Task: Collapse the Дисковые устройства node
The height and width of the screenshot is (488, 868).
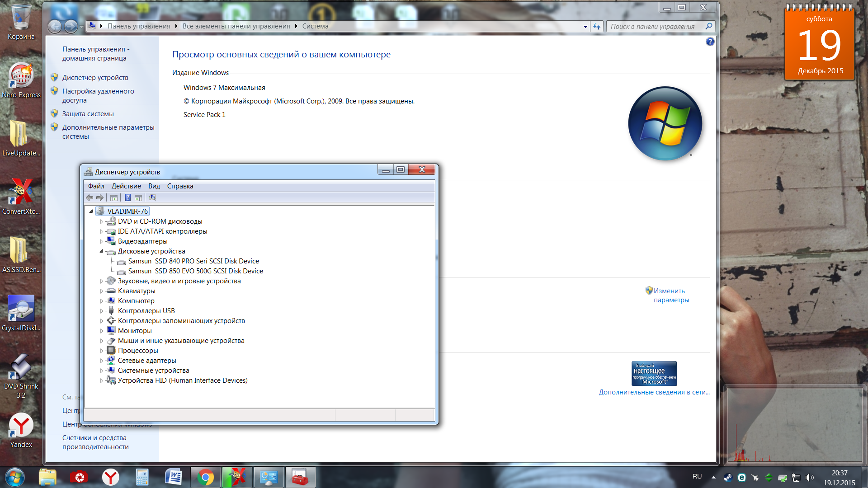Action: point(102,251)
